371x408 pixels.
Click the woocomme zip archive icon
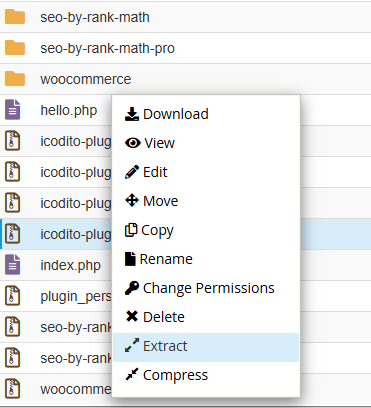point(12,389)
